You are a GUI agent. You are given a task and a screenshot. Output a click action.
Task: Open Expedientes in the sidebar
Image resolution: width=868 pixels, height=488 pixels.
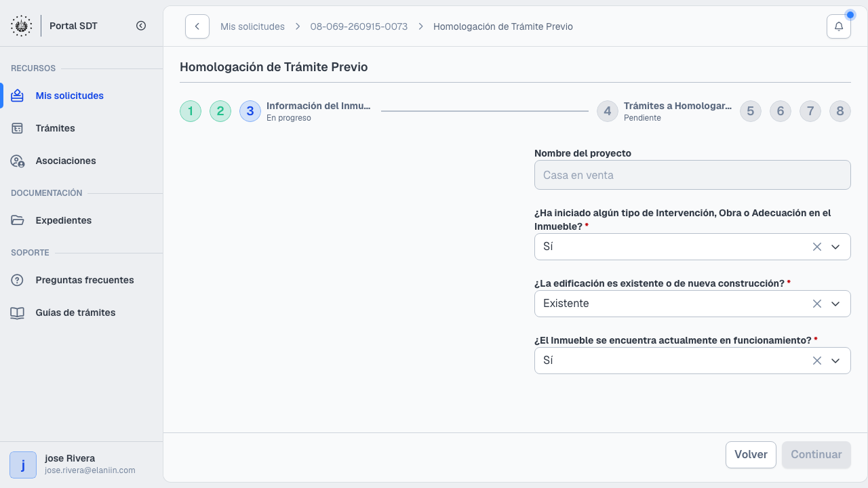(x=81, y=220)
